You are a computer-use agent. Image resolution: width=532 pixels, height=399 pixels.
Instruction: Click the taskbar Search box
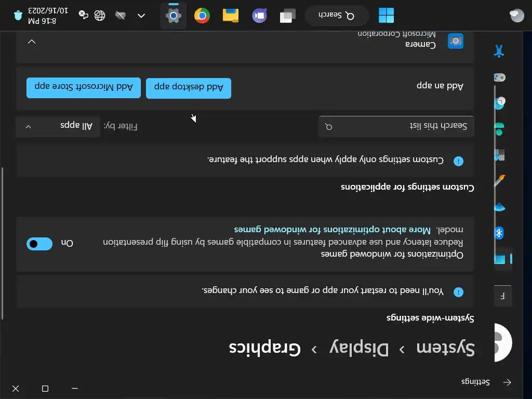tap(337, 16)
